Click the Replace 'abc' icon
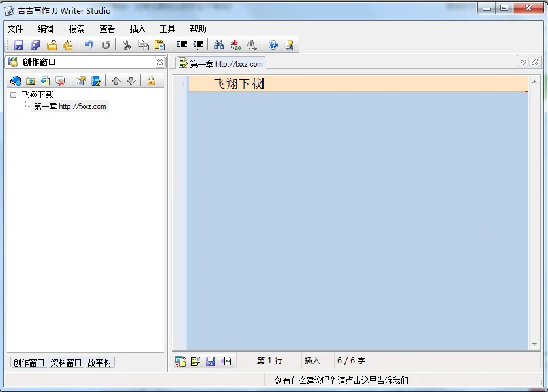The width and height of the screenshot is (548, 392). click(x=236, y=45)
